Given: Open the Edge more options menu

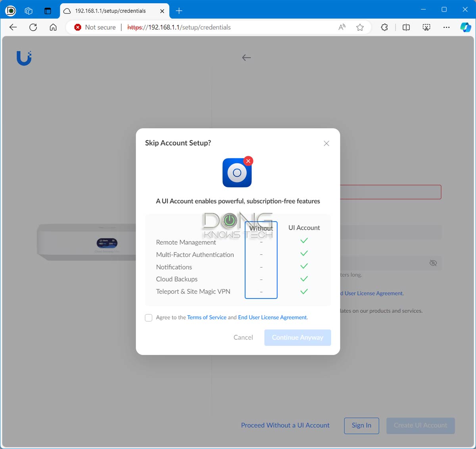Looking at the screenshot, I should 447,27.
